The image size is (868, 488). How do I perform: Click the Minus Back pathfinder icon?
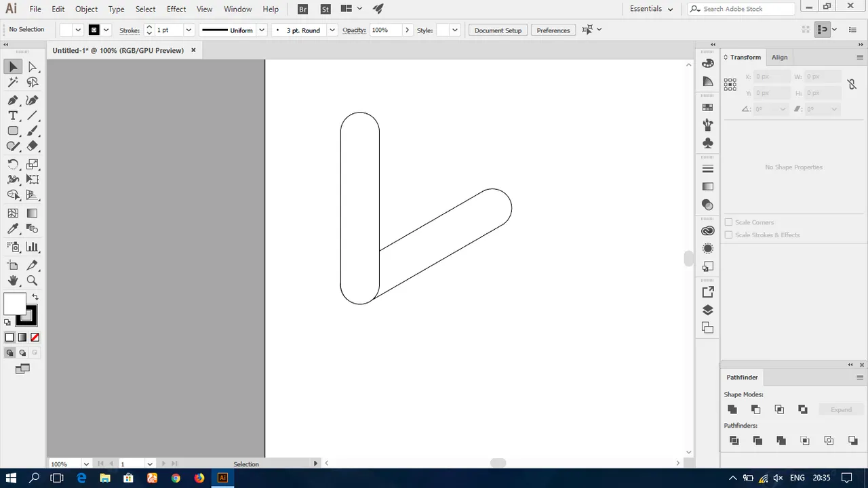853,441
